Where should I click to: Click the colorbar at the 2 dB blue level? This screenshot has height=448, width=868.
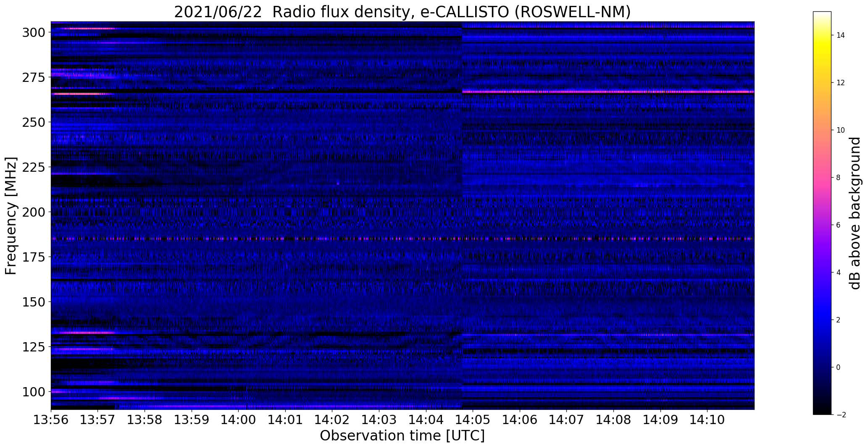point(822,320)
